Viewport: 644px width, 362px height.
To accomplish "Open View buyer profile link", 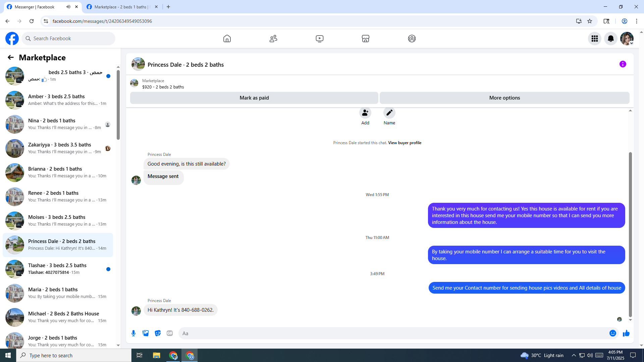I will click(x=405, y=143).
